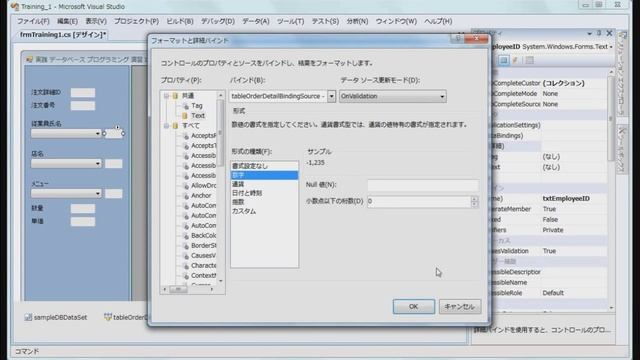The image size is (640, 360).
Task: Select the CausesValidation property in tree
Action: click(203, 256)
